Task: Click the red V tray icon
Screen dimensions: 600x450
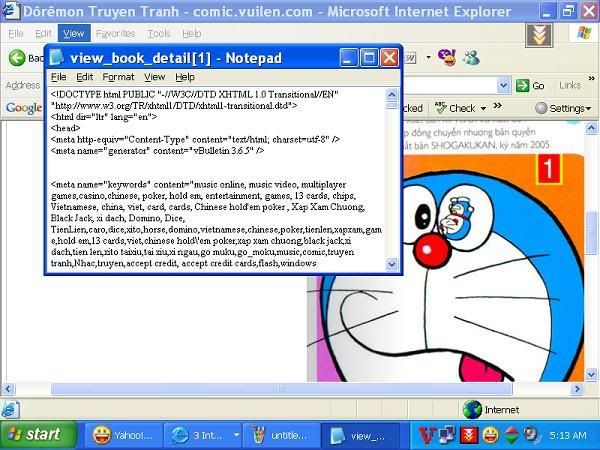Action: [x=426, y=435]
